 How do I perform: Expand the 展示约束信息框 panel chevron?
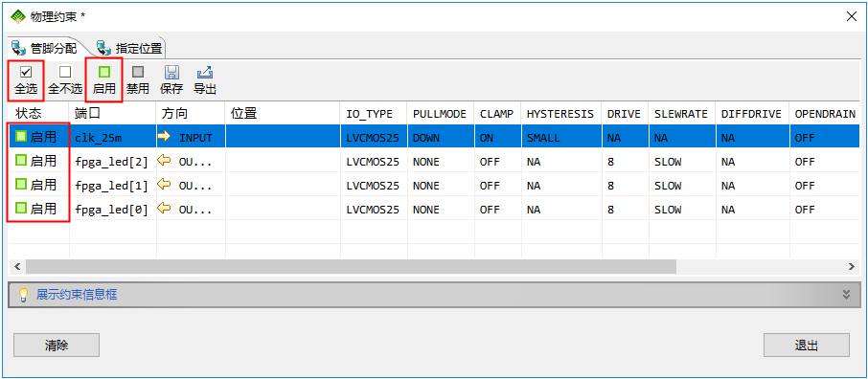846,295
